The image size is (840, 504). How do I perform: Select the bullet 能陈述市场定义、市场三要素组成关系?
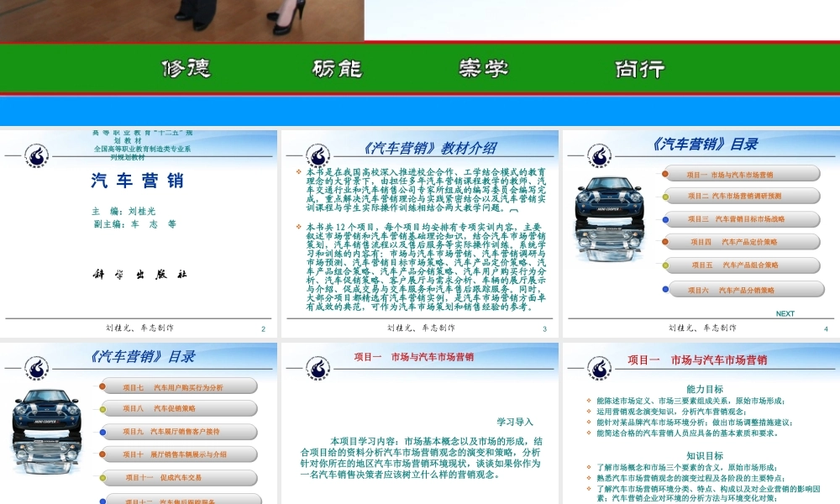point(690,401)
